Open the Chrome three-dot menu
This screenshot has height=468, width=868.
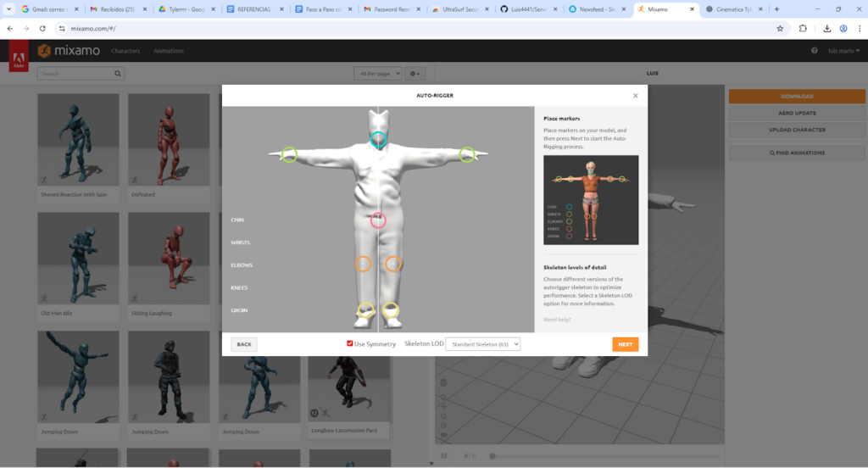point(860,28)
